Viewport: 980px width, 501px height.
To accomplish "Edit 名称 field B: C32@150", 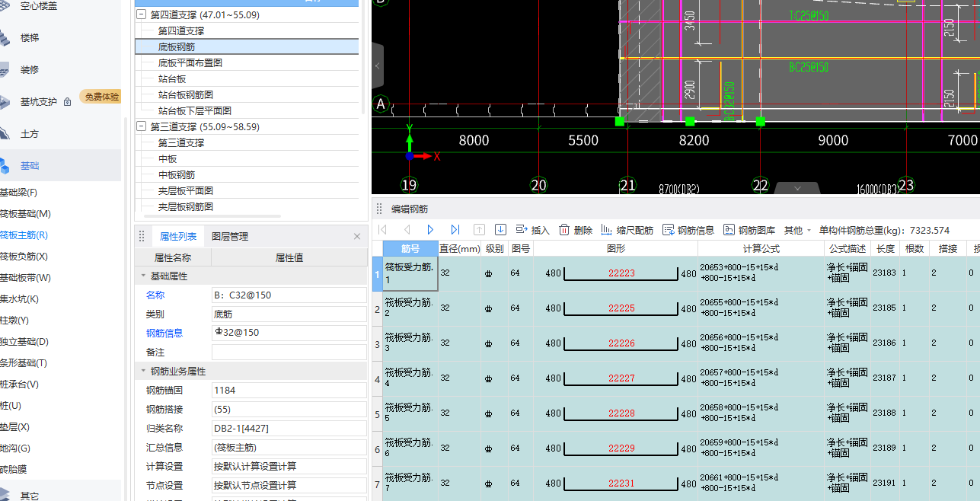I will tap(289, 295).
